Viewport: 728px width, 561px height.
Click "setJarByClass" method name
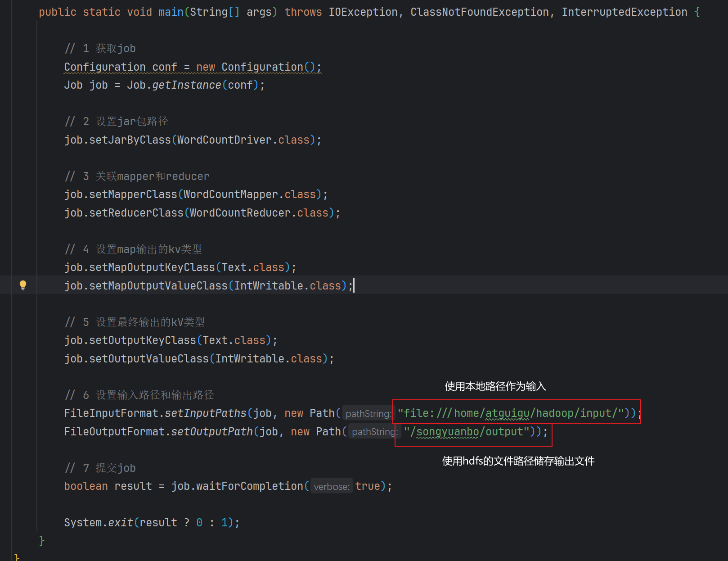[x=130, y=140]
